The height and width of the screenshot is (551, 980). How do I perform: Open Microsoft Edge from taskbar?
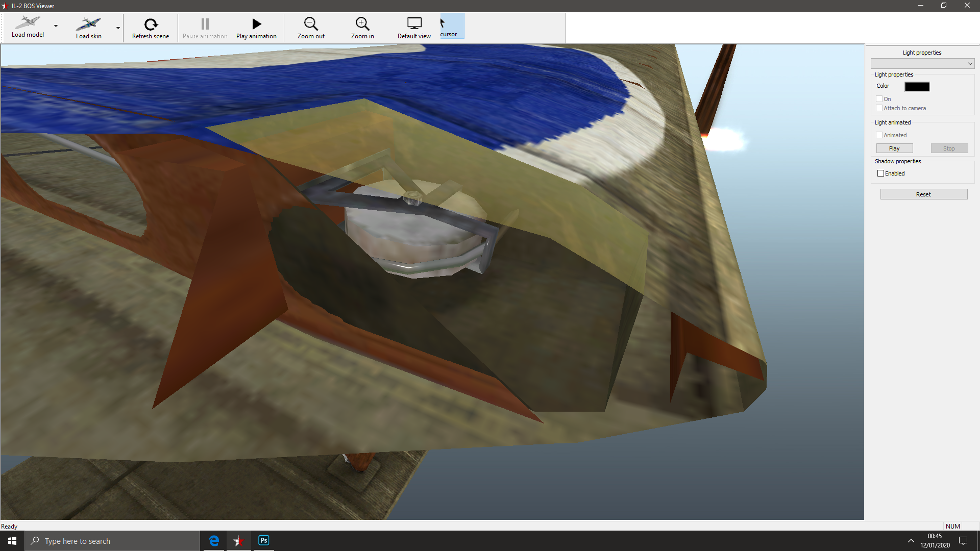(x=214, y=541)
